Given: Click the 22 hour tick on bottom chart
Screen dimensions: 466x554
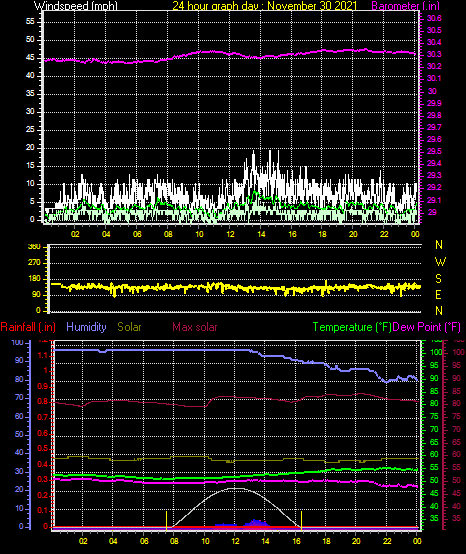Looking at the screenshot, I should 387,541.
